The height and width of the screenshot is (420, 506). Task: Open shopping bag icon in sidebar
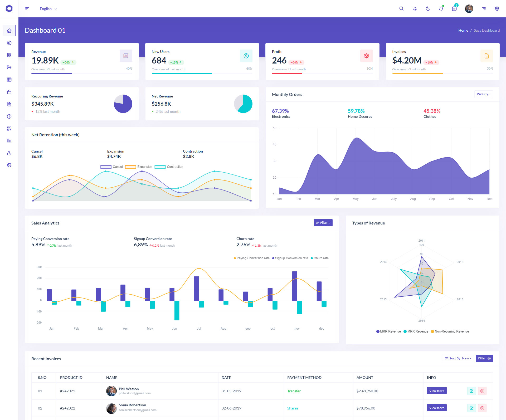click(x=9, y=92)
